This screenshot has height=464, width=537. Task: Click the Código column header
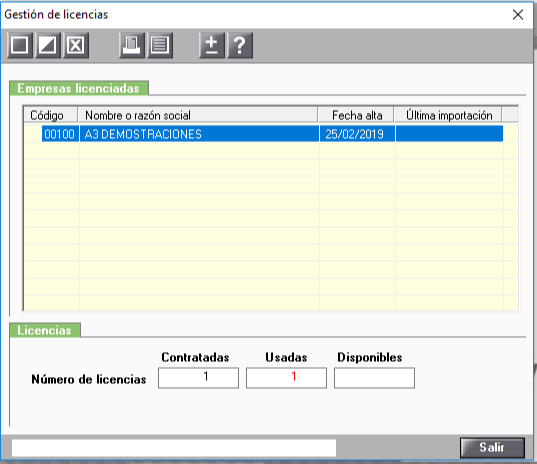51,115
